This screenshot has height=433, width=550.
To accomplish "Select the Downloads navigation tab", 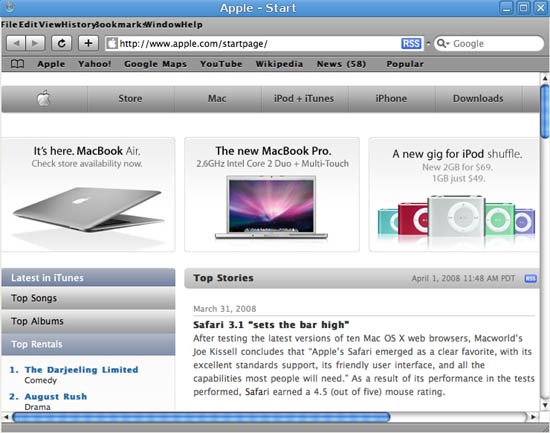I will [x=478, y=99].
